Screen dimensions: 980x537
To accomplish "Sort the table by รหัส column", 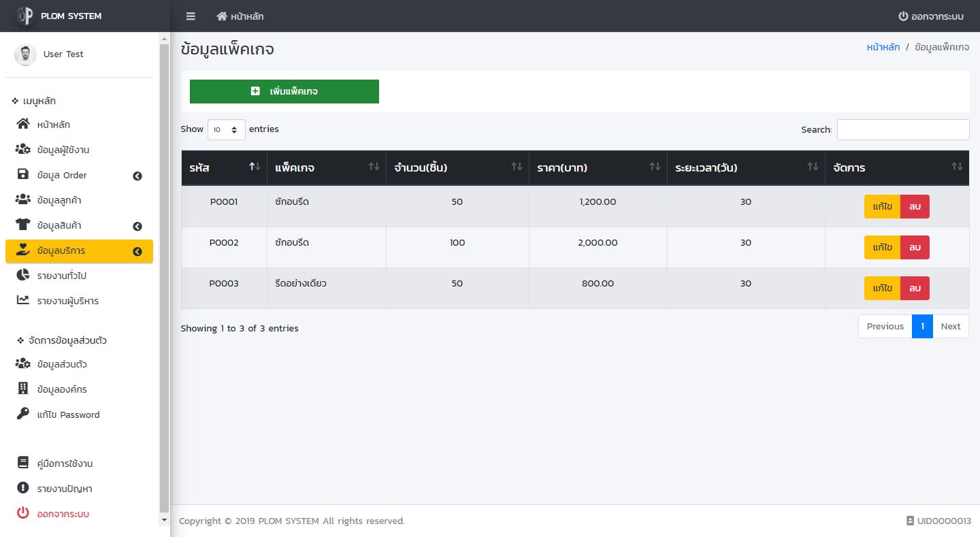I will [x=224, y=167].
